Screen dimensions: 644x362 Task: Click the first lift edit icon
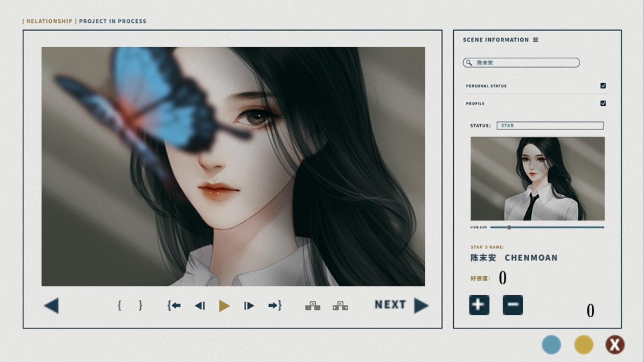pos(313,306)
